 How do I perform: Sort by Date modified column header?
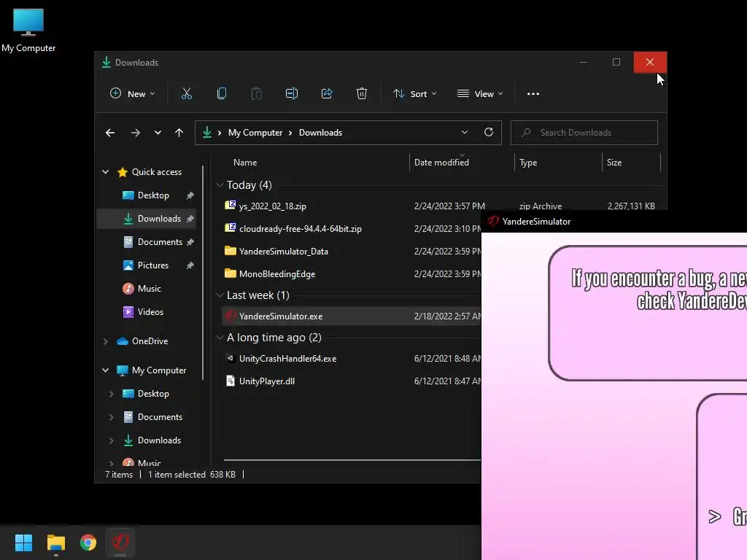click(441, 163)
